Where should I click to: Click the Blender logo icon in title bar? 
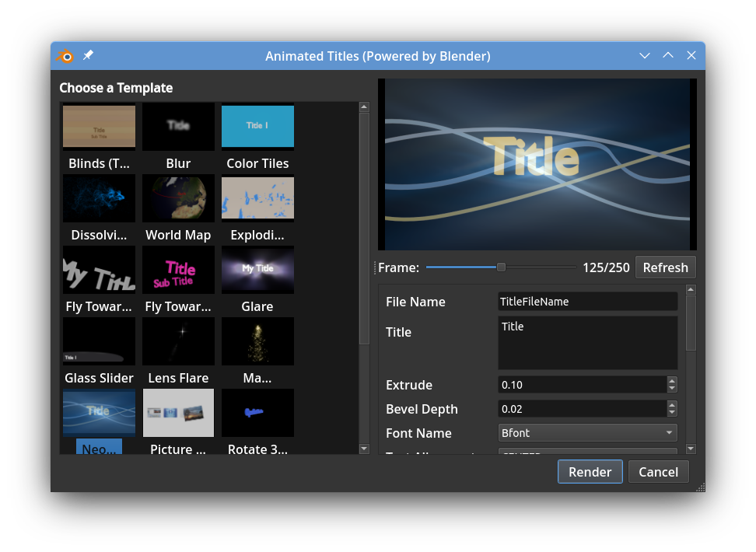65,56
